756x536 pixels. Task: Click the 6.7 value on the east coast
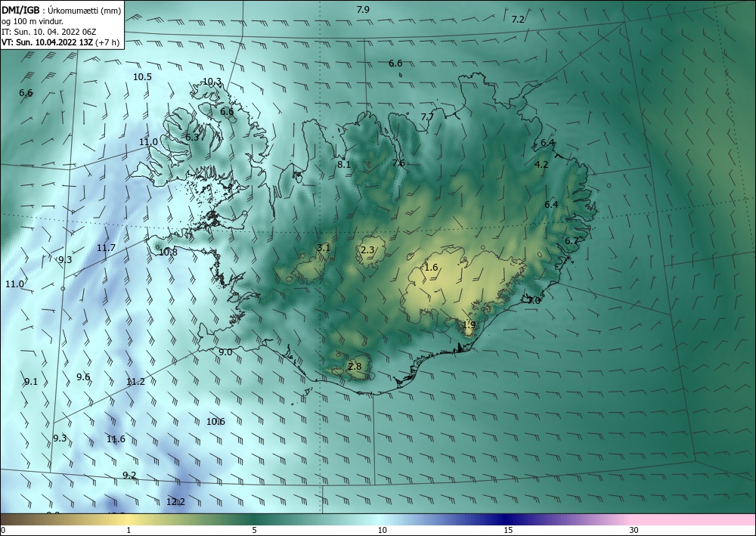click(x=572, y=241)
